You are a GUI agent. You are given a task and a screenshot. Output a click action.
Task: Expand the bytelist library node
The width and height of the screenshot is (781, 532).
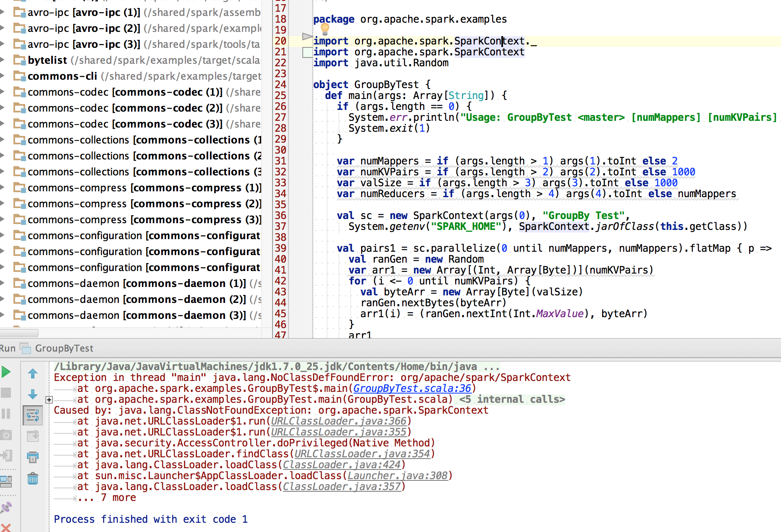point(2,60)
